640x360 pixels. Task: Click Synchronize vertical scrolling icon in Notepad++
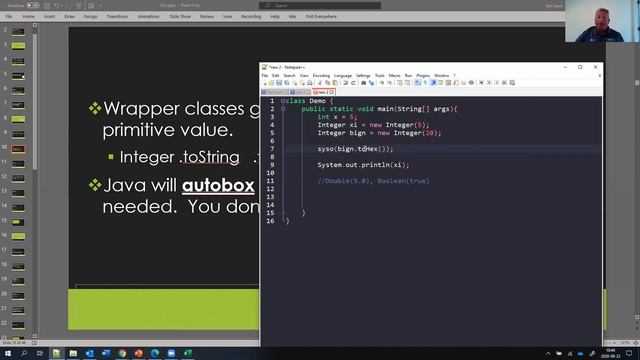pos(400,83)
